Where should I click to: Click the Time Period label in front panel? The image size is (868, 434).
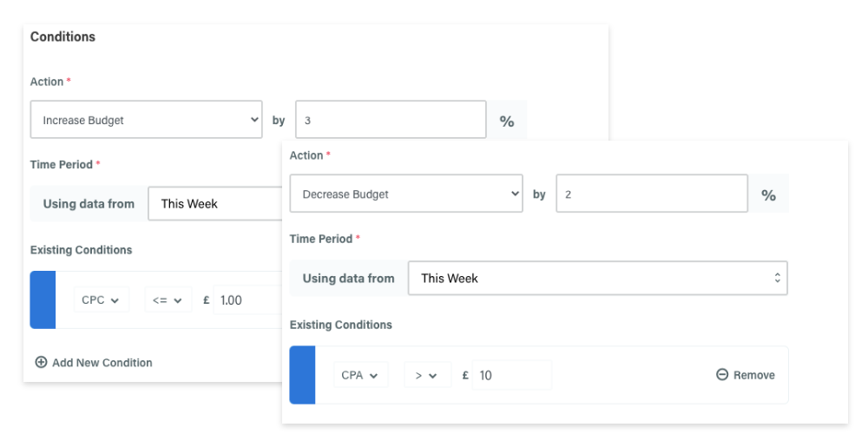tap(321, 239)
